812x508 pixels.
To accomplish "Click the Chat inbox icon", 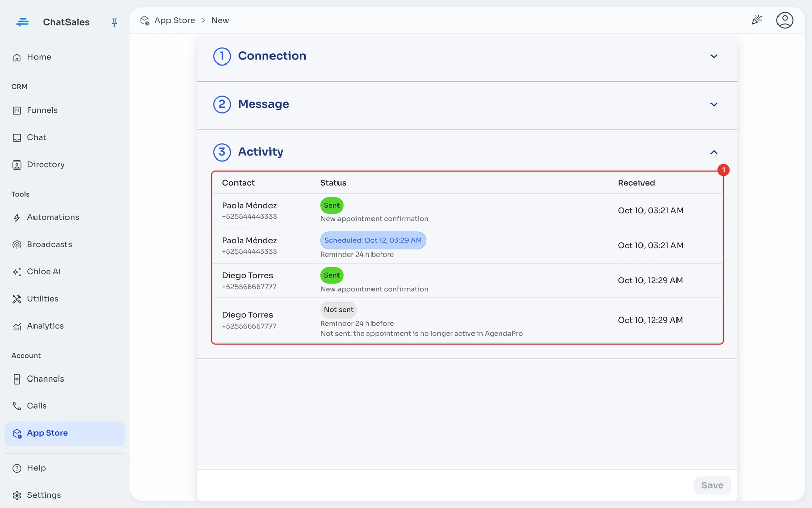I will click(x=17, y=138).
